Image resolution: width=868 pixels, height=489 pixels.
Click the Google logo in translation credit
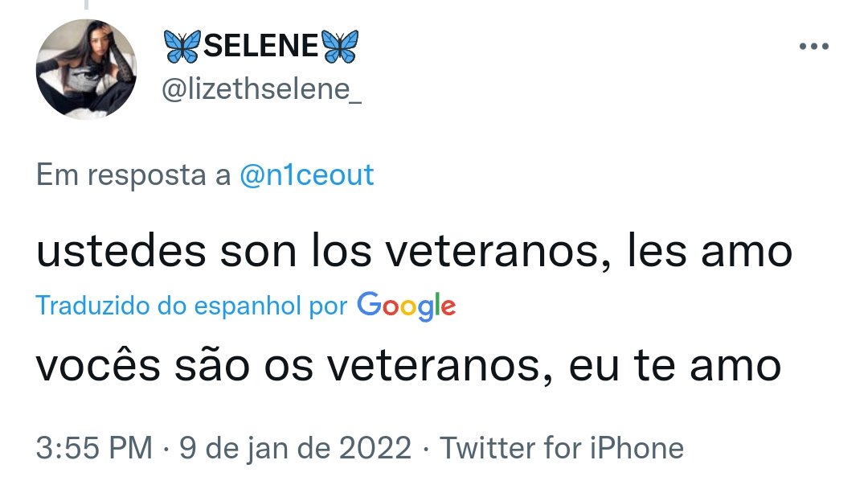[x=407, y=306]
